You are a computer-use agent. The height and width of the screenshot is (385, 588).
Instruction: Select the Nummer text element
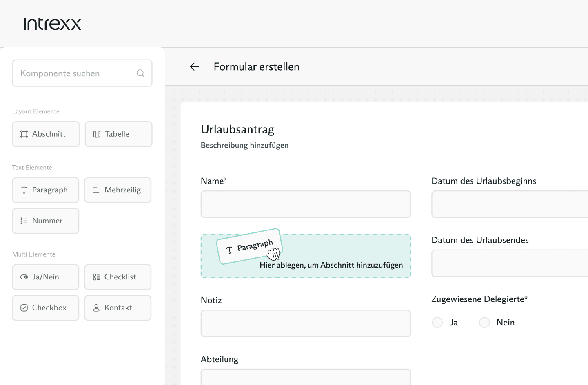point(46,221)
